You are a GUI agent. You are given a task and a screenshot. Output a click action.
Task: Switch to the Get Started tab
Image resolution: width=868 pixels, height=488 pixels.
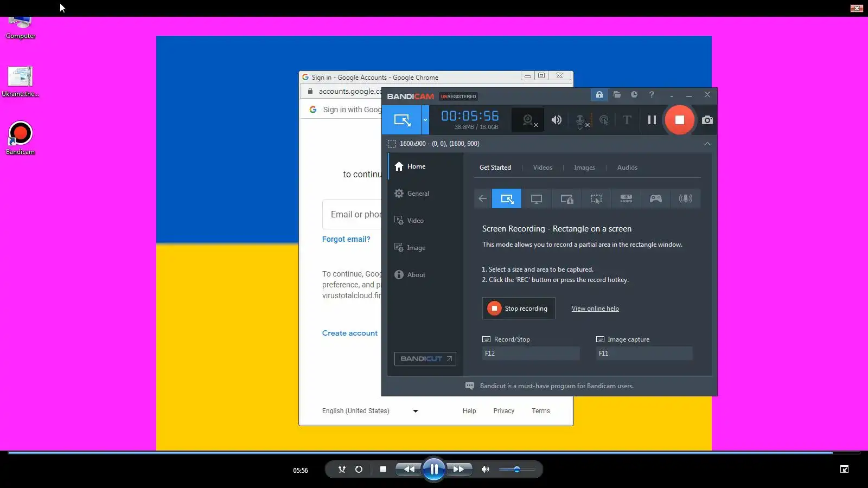495,168
